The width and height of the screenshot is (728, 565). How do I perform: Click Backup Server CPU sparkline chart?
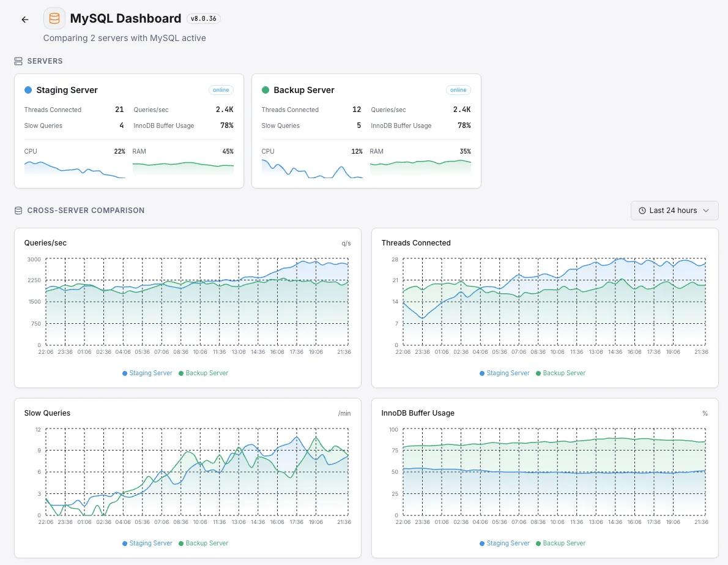pyautogui.click(x=312, y=169)
